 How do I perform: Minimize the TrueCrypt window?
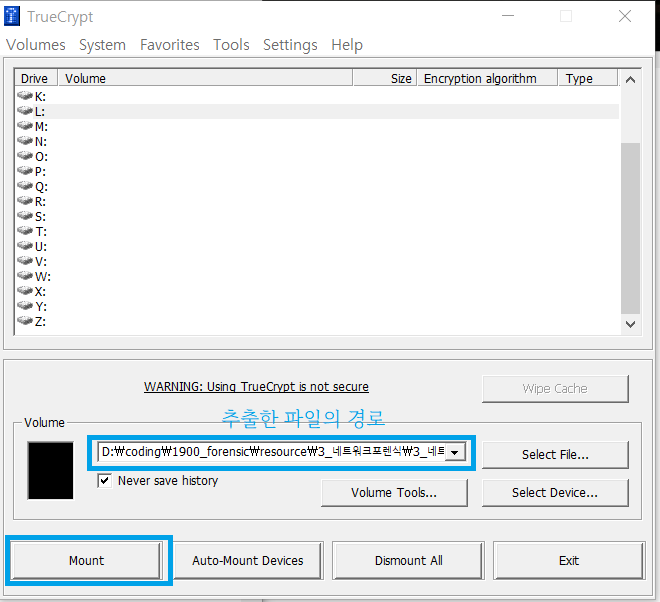click(508, 16)
